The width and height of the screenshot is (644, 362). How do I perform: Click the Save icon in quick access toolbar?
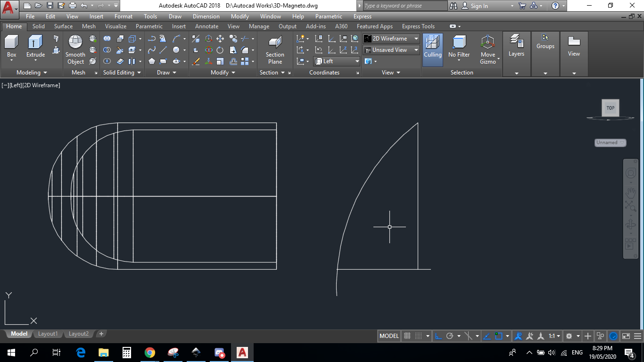click(50, 6)
